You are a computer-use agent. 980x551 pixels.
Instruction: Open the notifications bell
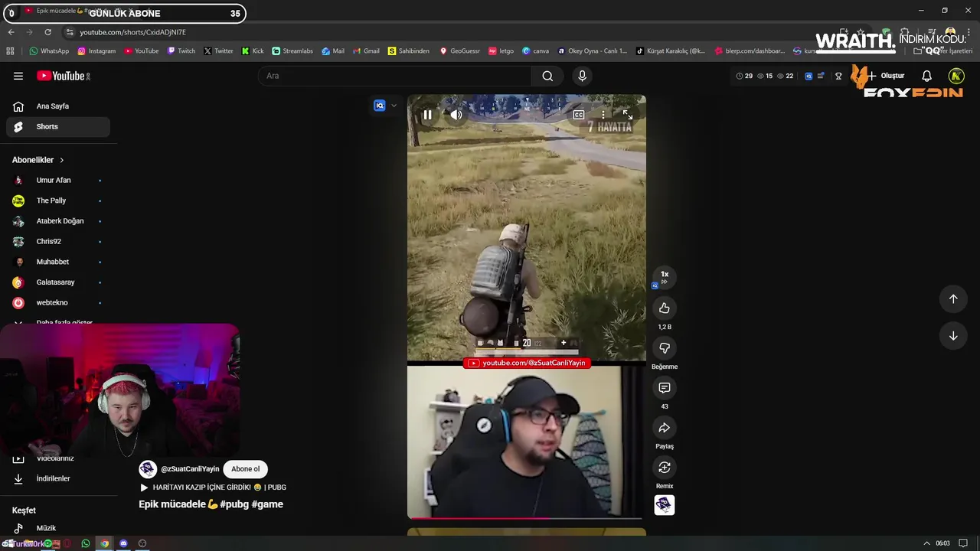coord(926,76)
